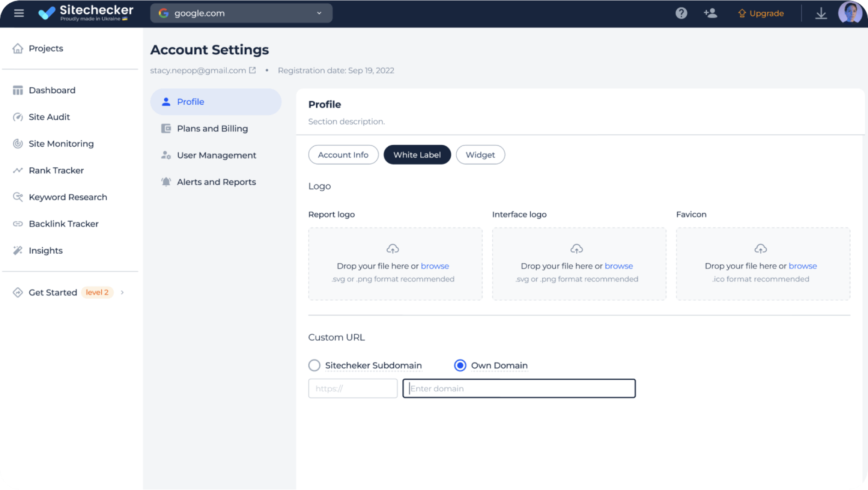The image size is (868, 490).
Task: Open the hamburger menu
Action: pyautogui.click(x=19, y=13)
